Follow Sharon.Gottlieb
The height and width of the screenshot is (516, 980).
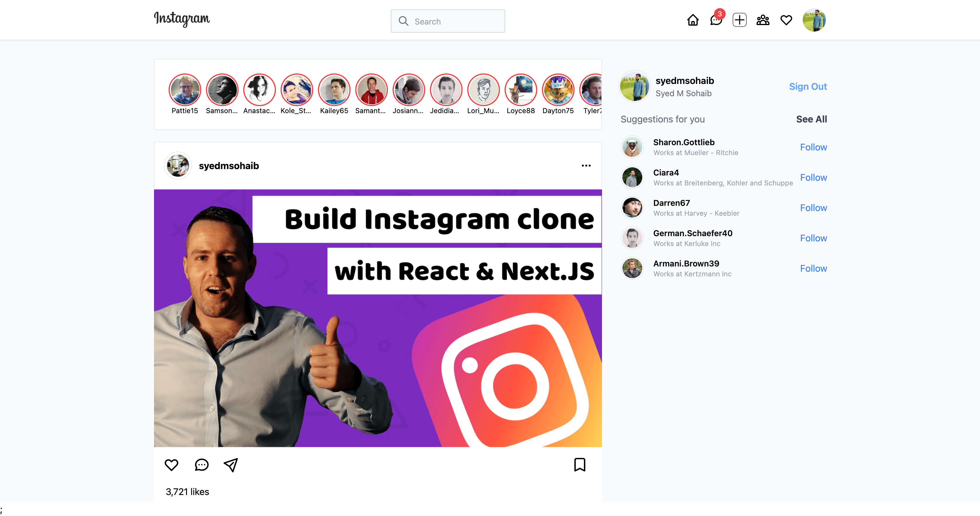(x=813, y=147)
